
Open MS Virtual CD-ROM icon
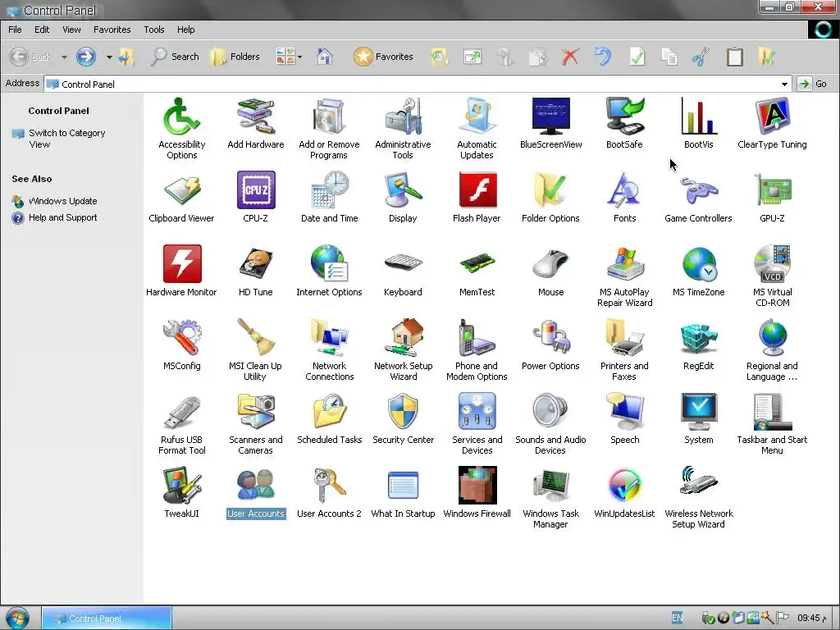coord(772,264)
